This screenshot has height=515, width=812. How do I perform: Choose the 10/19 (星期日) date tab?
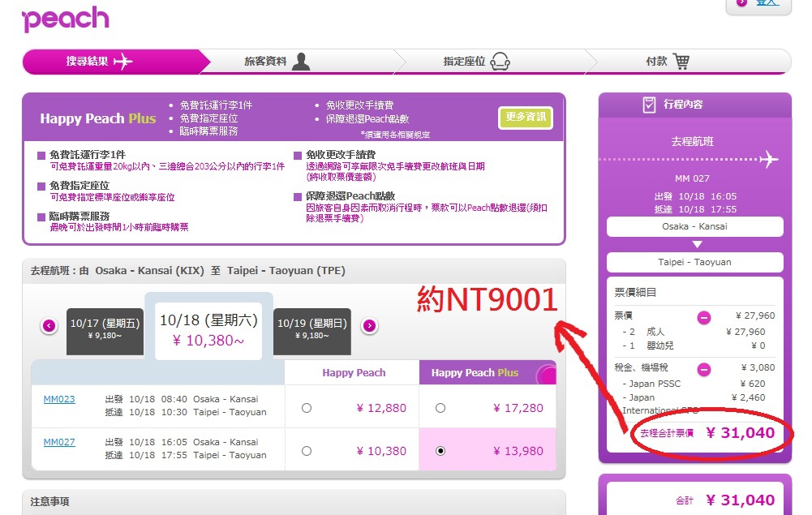[x=312, y=331]
